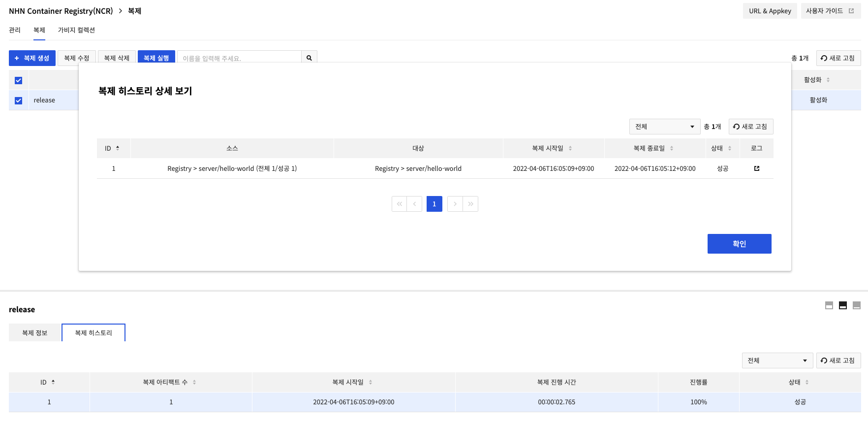The height and width of the screenshot is (426, 868).
Task: Open the 전체 filter dropdown in the bottom panel
Action: 777,360
